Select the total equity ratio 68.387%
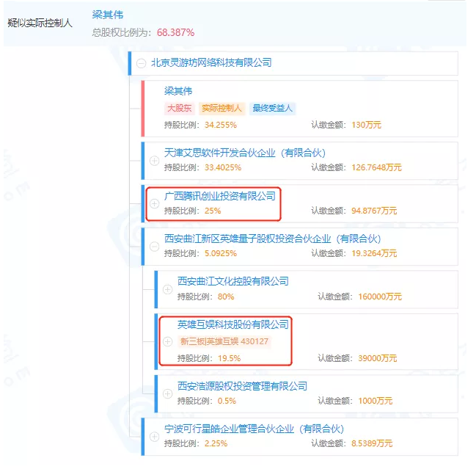Screen dimensions: 476x469 [175, 32]
